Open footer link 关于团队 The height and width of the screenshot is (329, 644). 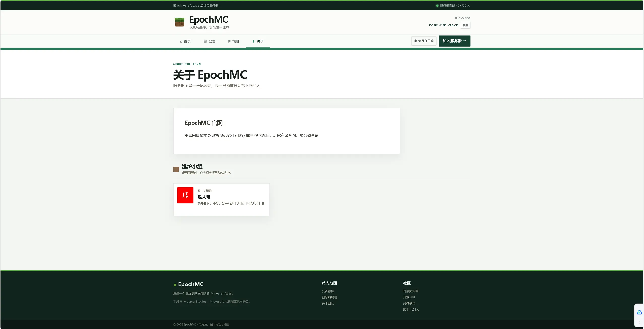click(328, 304)
